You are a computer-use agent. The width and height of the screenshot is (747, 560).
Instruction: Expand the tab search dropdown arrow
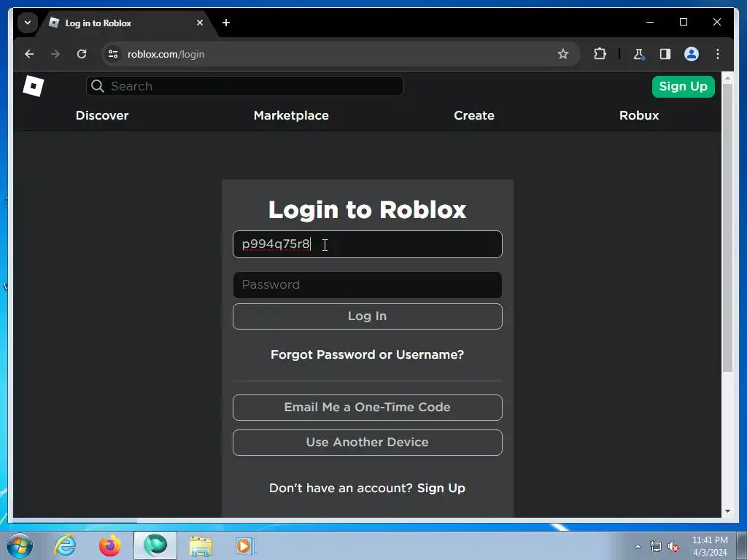pyautogui.click(x=28, y=23)
